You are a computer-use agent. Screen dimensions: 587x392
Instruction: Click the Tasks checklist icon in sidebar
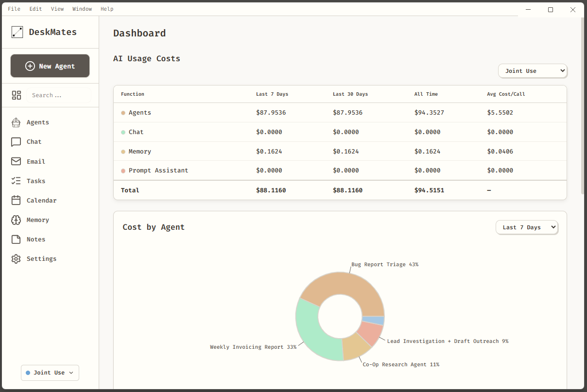click(16, 181)
